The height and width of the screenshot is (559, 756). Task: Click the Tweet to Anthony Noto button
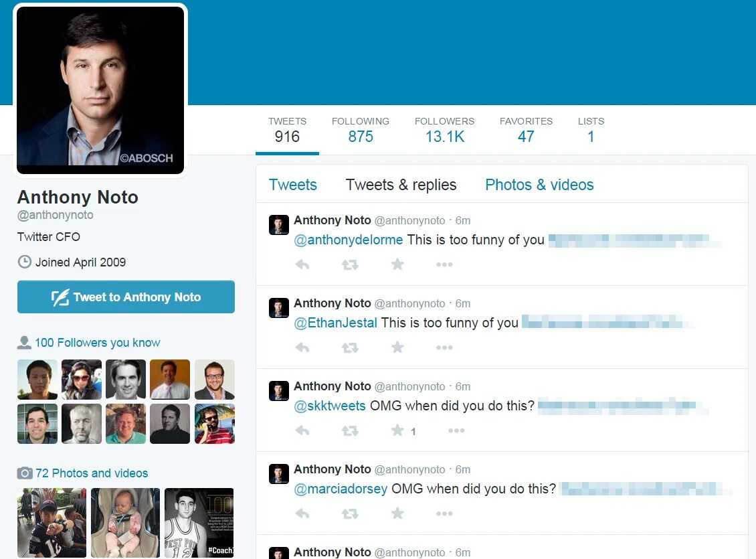click(126, 297)
